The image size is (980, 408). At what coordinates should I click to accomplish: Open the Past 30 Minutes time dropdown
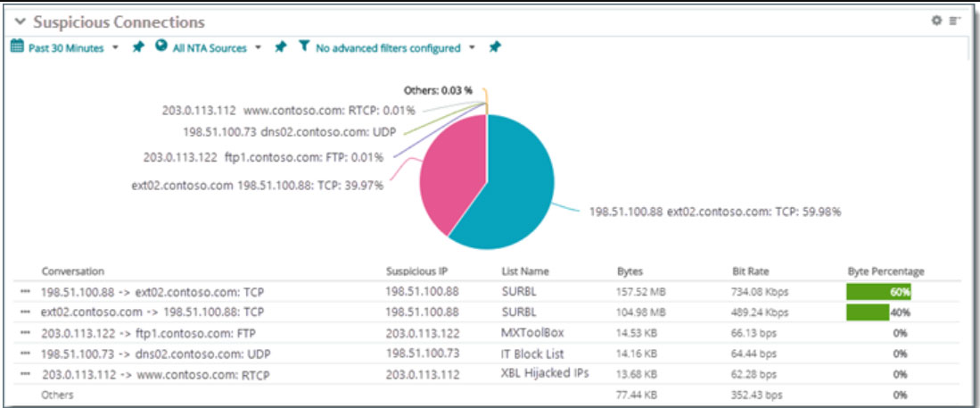(x=115, y=48)
